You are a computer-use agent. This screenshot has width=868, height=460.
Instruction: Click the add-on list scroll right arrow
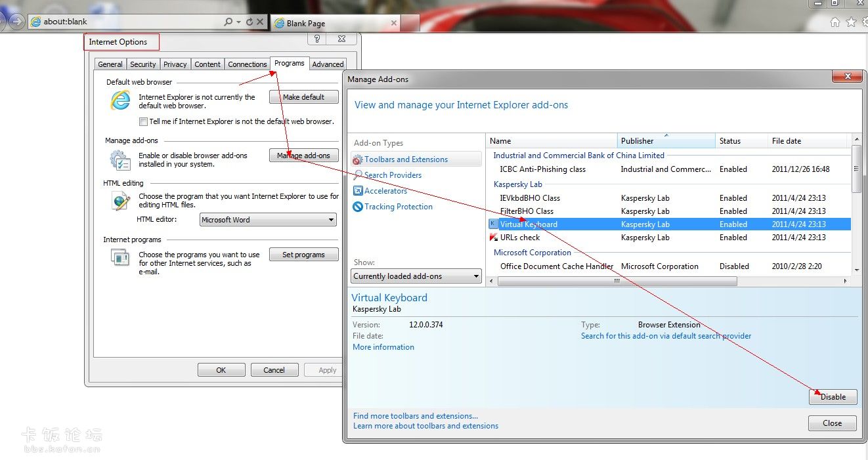(846, 281)
